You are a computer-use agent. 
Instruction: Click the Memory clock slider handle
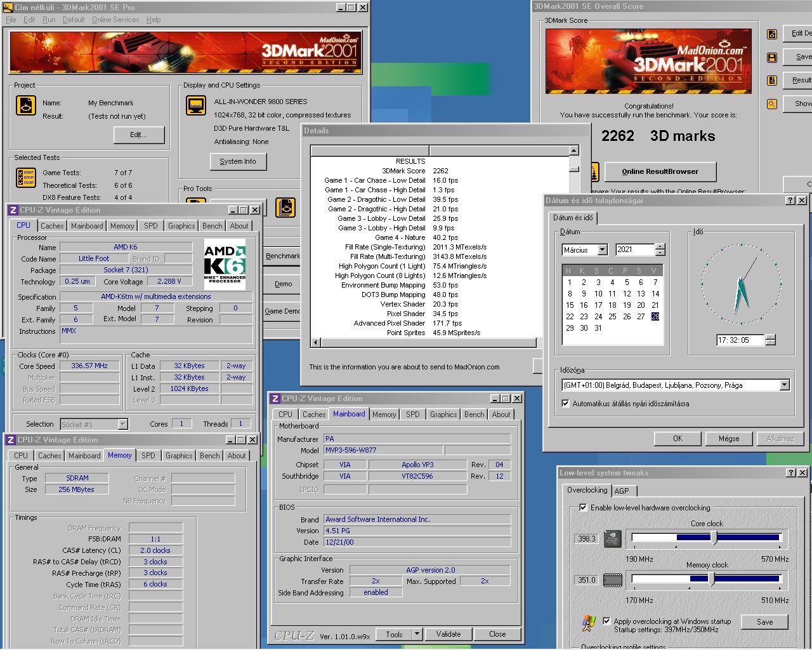(711, 579)
